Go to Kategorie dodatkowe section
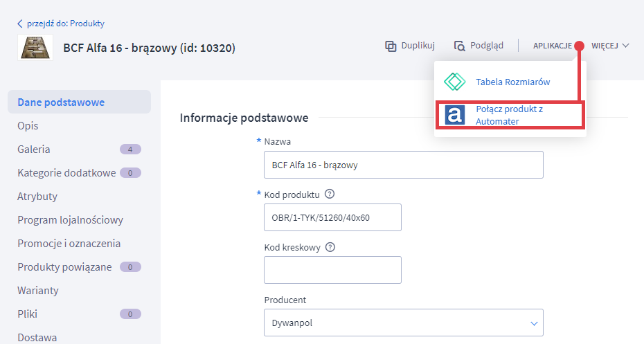This screenshot has height=344, width=644. click(66, 173)
